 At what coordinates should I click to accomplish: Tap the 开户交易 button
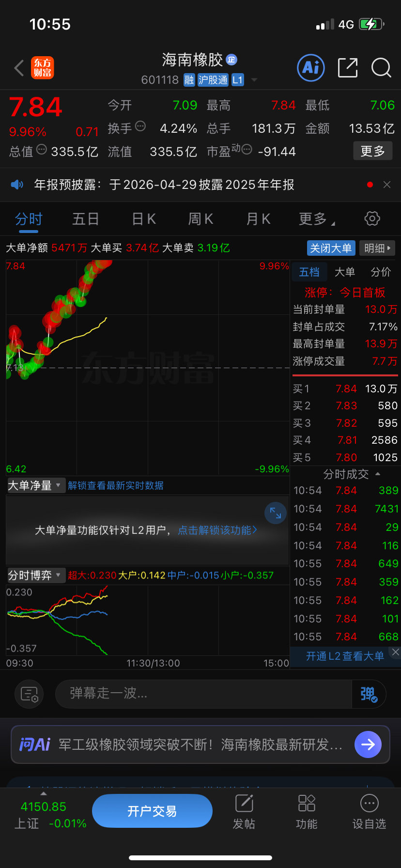click(152, 811)
